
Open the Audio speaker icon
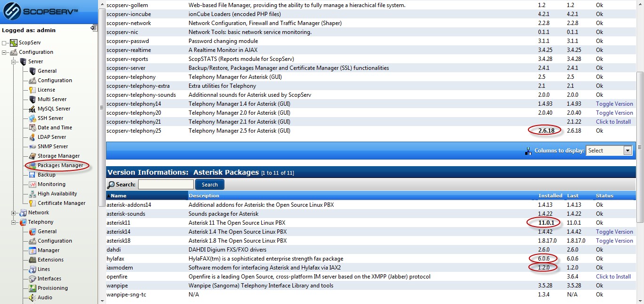tap(33, 298)
